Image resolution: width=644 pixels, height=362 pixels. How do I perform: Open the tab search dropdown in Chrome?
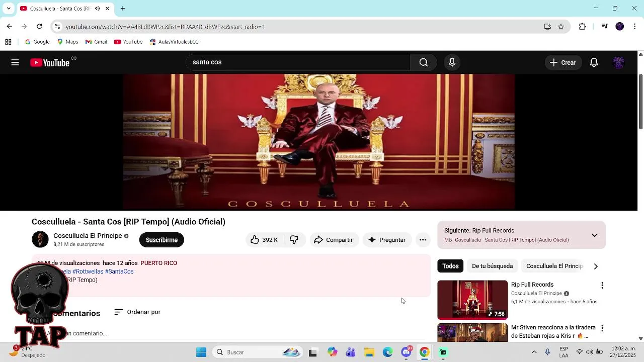tap(8, 9)
